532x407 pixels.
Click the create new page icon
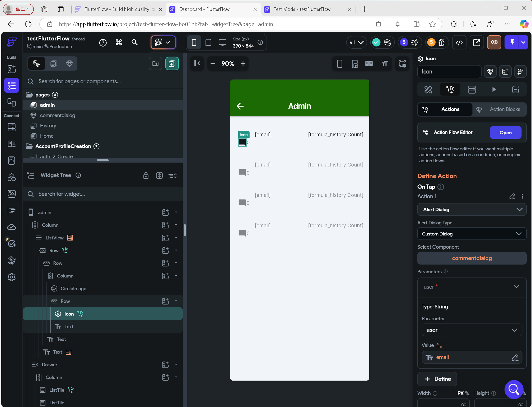172,63
